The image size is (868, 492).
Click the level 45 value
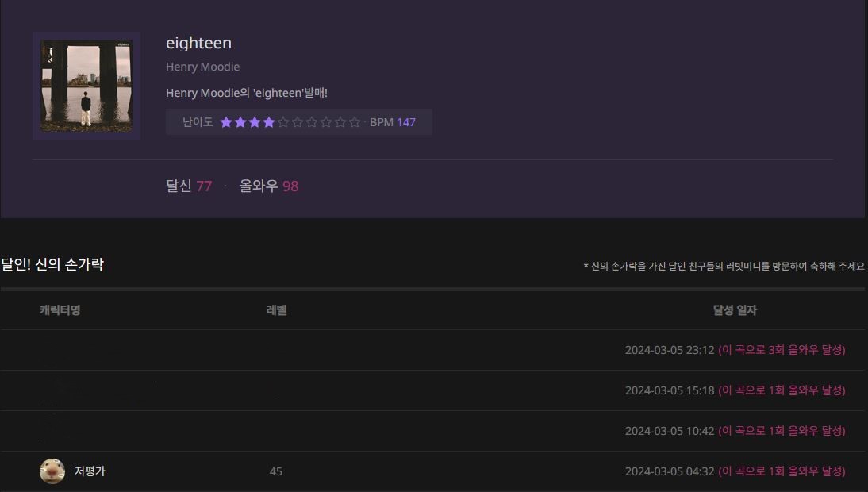[x=275, y=471]
